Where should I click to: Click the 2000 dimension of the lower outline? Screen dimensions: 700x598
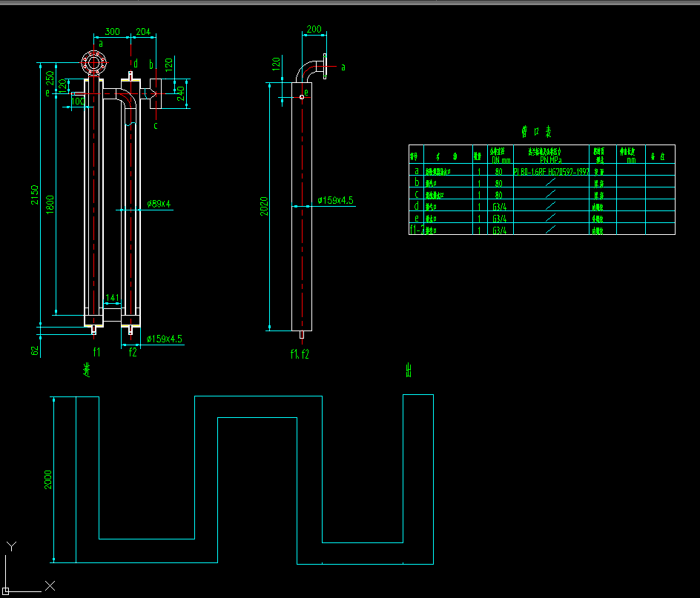coord(49,479)
